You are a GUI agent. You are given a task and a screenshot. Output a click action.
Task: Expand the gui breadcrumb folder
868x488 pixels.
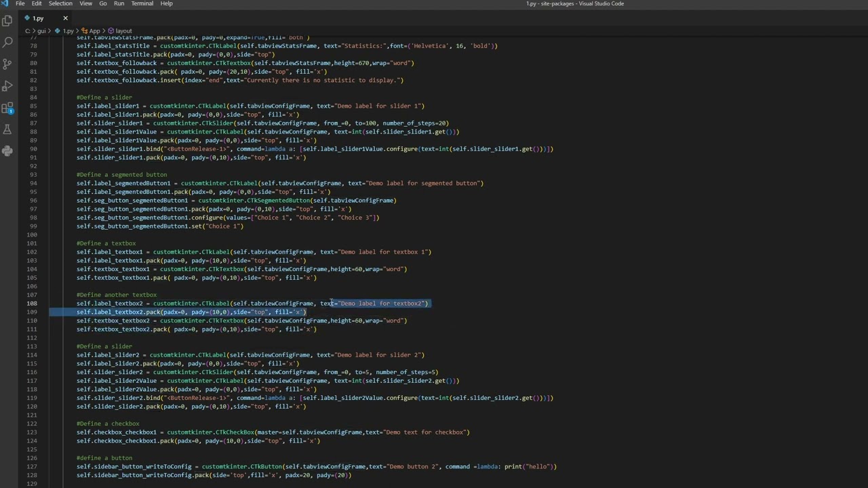(41, 31)
